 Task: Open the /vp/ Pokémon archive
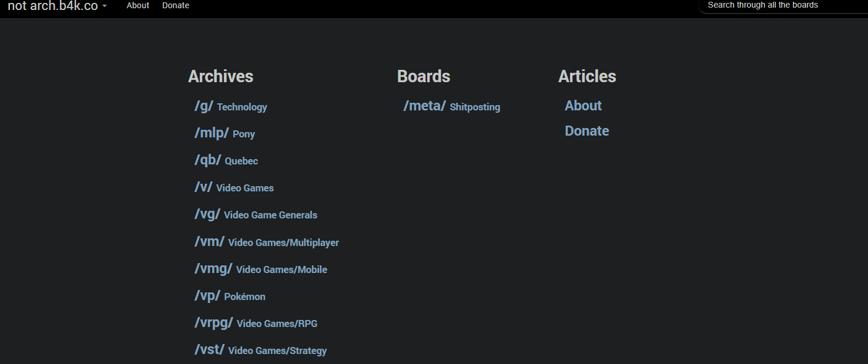click(x=230, y=296)
